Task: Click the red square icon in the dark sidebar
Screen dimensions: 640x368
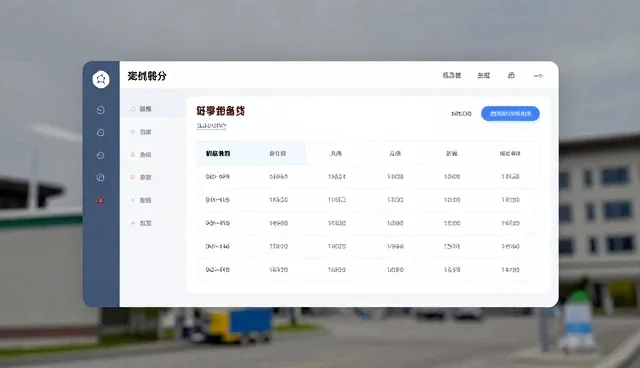Action: tap(100, 201)
